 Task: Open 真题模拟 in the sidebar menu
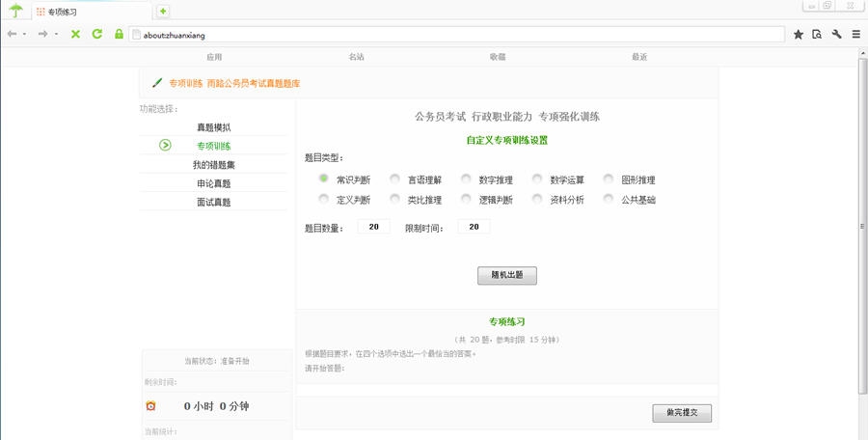point(213,127)
